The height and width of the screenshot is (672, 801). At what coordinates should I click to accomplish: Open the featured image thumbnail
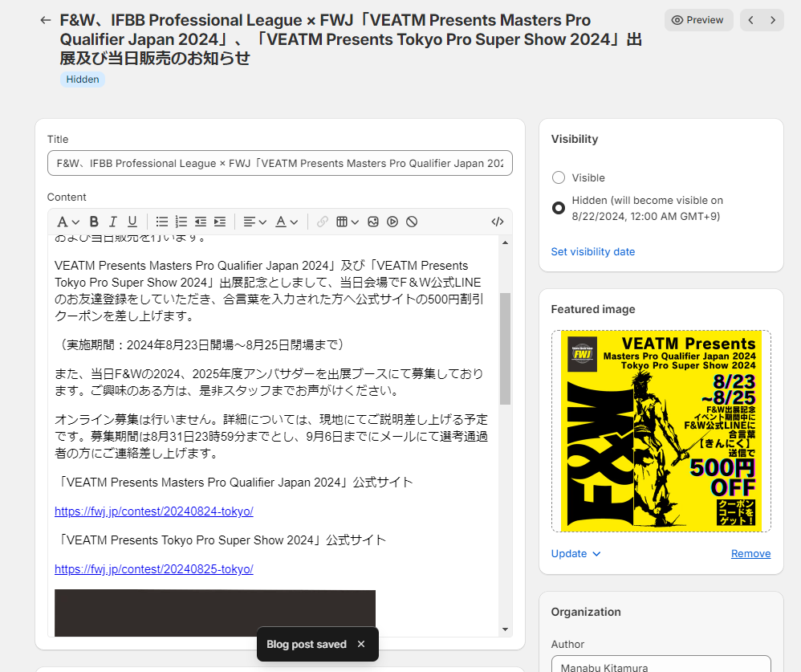[x=661, y=431]
